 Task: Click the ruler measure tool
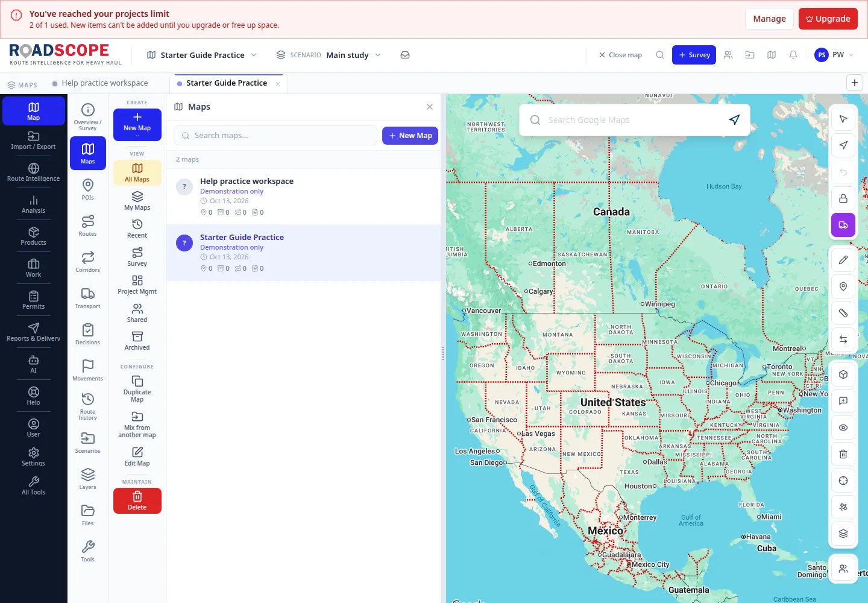pos(843,313)
